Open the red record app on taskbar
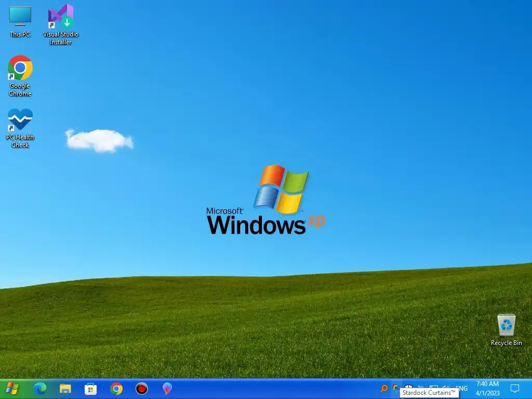532x399 pixels. click(x=141, y=389)
